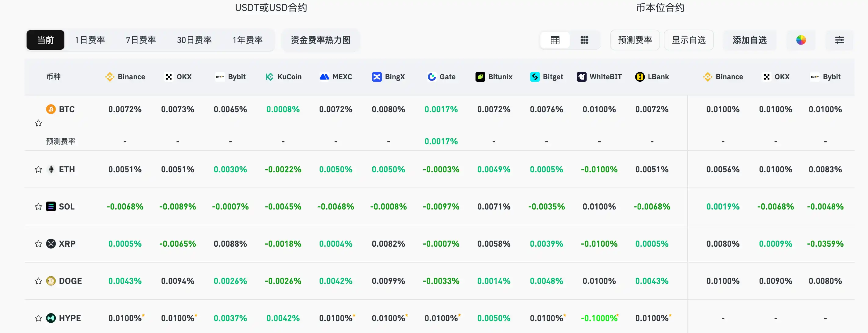Click DOGE Bitget rate 0.0048%
Viewport: 868px width, 333px height.
[x=547, y=281]
